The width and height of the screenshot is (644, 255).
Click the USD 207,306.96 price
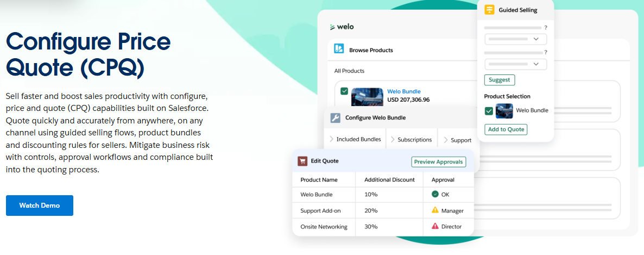click(408, 99)
